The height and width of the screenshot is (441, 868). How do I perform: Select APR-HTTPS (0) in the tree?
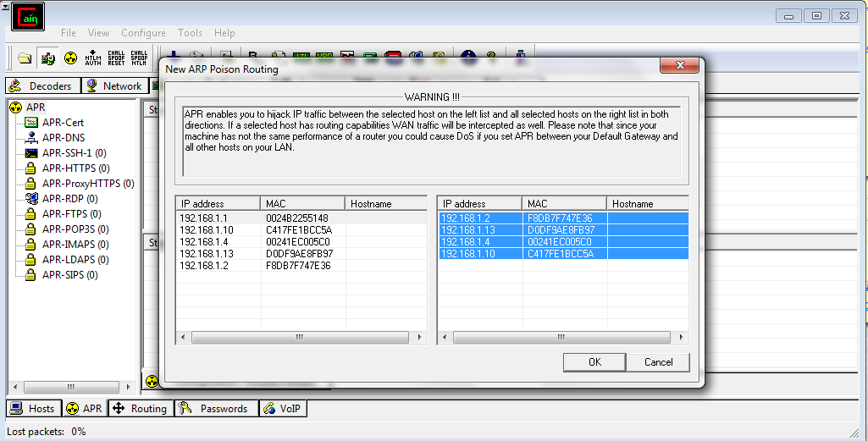tap(76, 168)
